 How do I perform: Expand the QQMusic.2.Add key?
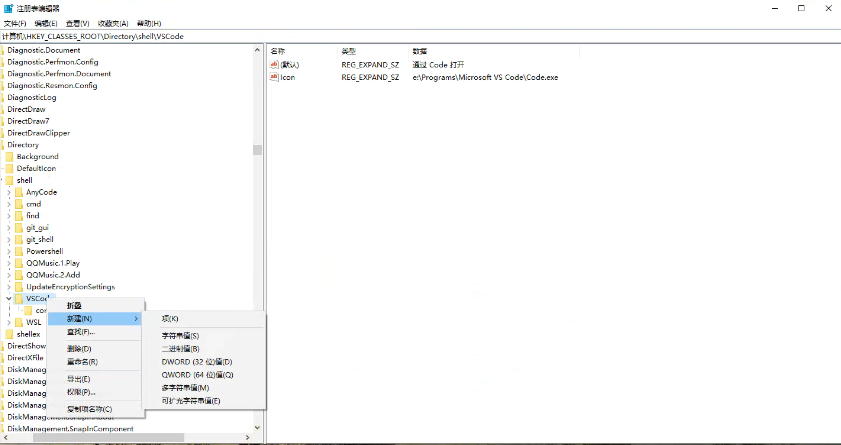click(x=9, y=275)
